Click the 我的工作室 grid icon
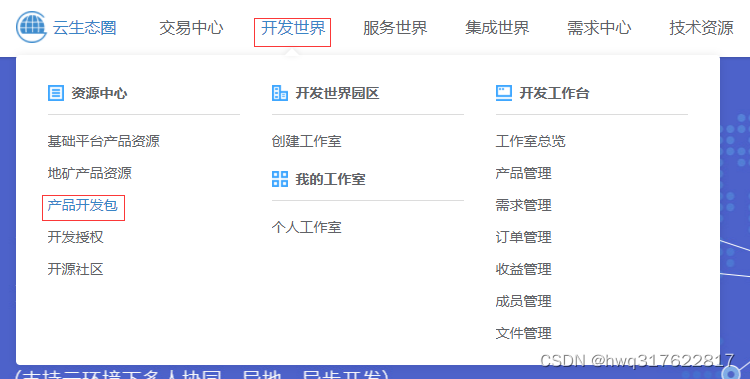750x379 pixels. [280, 179]
